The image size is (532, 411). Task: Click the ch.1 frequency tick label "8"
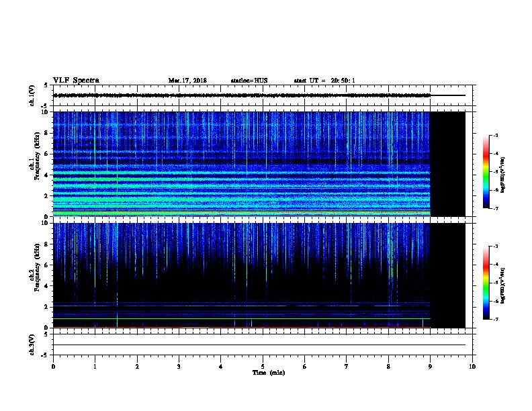pyautogui.click(x=46, y=133)
